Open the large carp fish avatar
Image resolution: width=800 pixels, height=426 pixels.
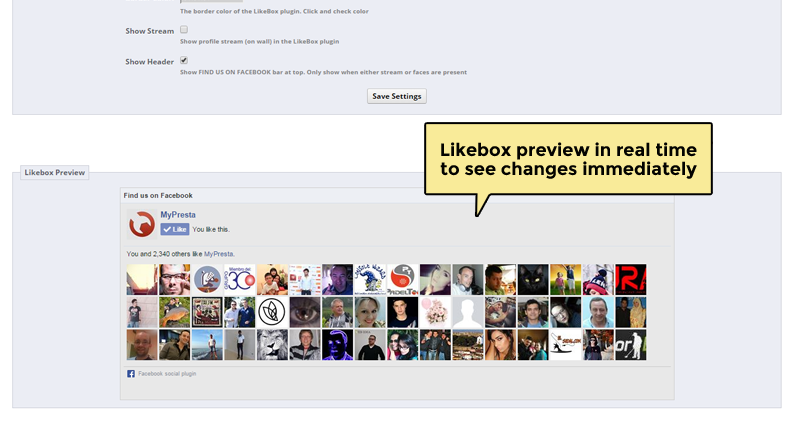pos(174,312)
